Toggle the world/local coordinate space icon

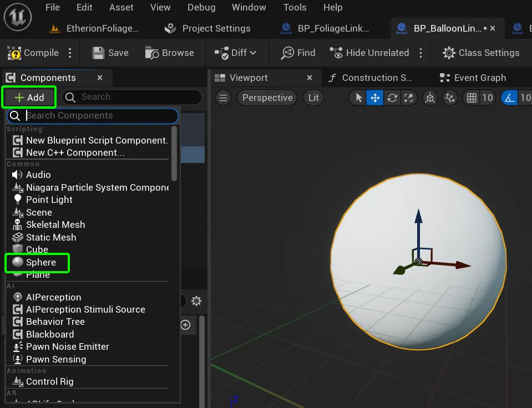tap(430, 98)
